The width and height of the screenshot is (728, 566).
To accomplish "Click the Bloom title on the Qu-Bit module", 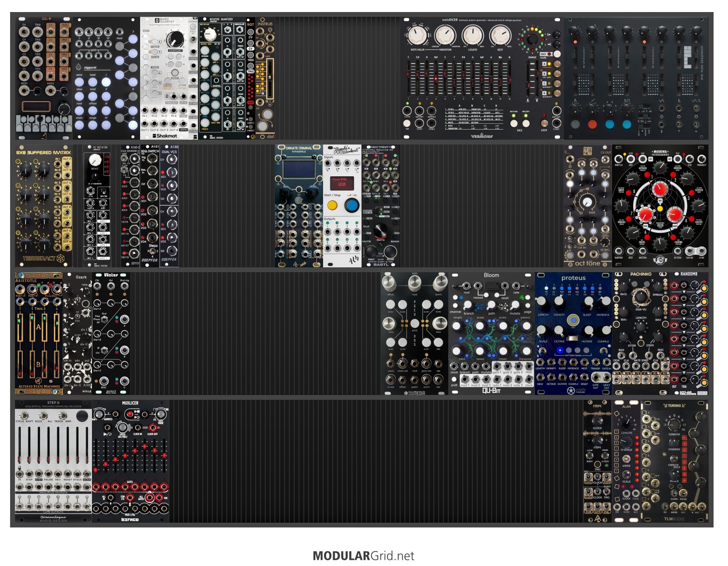I will tap(491, 275).
